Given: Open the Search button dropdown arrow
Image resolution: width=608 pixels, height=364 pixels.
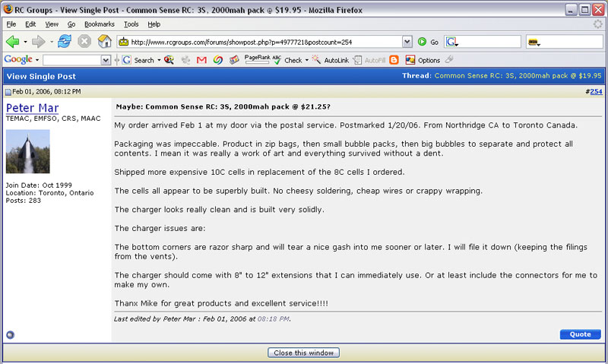Looking at the screenshot, I should click(159, 60).
